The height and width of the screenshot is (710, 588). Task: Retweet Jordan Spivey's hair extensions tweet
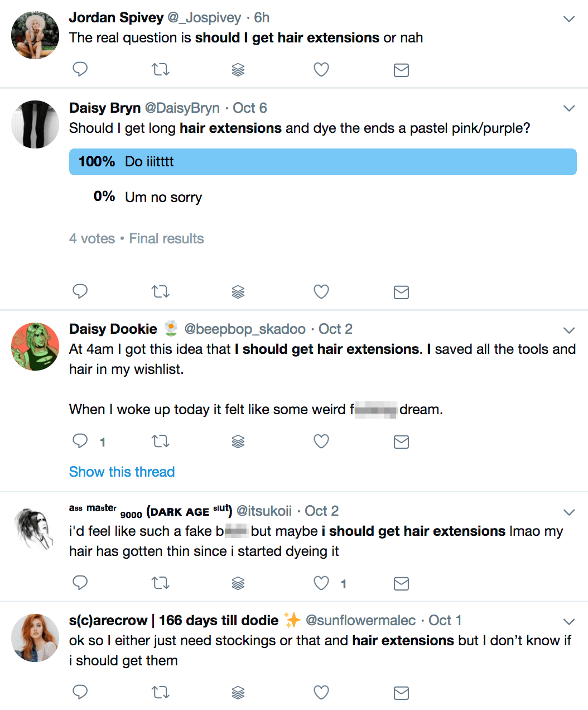pos(161,69)
